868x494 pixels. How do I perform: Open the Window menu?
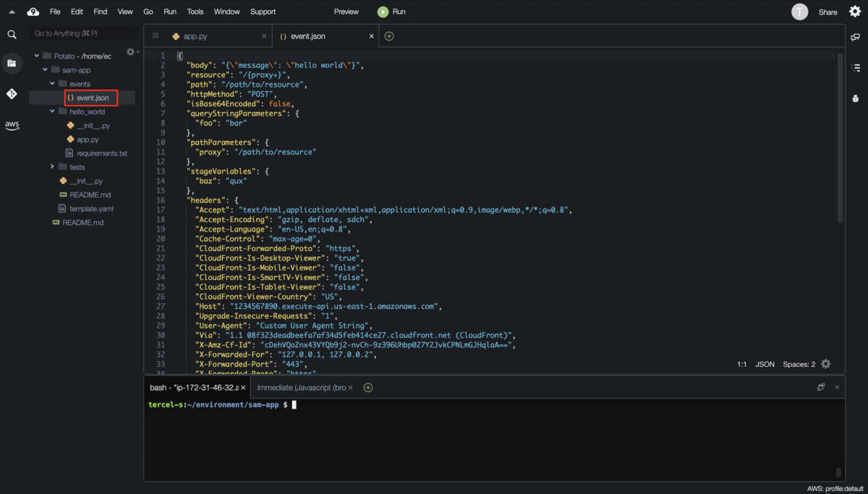coord(227,12)
